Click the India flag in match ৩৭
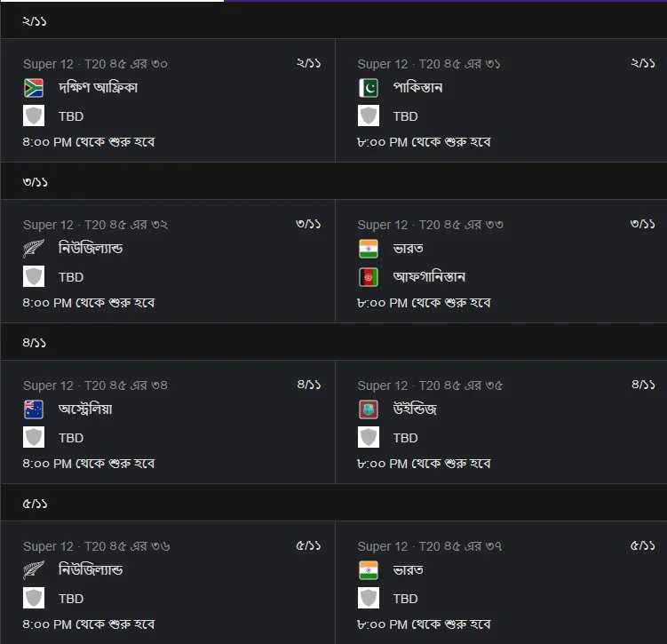The image size is (667, 644). [369, 570]
